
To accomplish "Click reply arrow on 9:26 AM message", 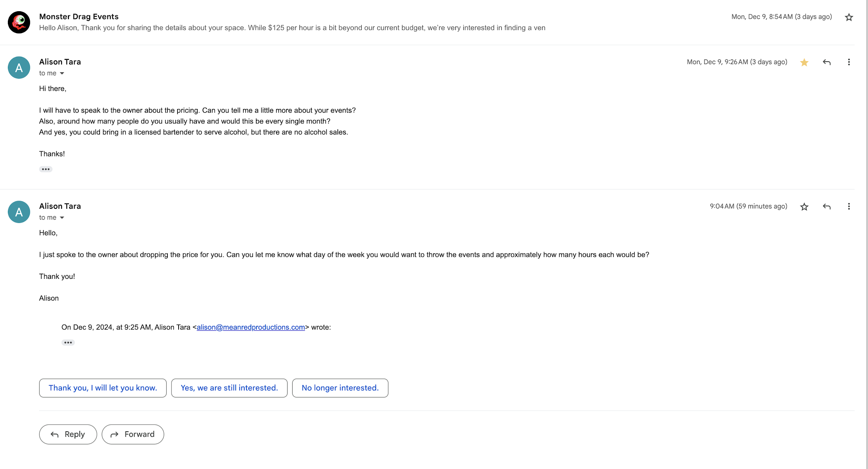I will 826,62.
